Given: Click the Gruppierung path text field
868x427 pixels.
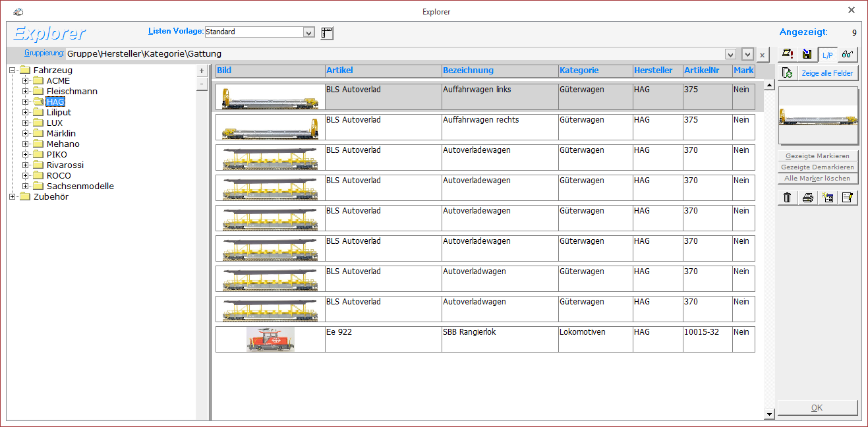Looking at the screenshot, I should point(395,54).
